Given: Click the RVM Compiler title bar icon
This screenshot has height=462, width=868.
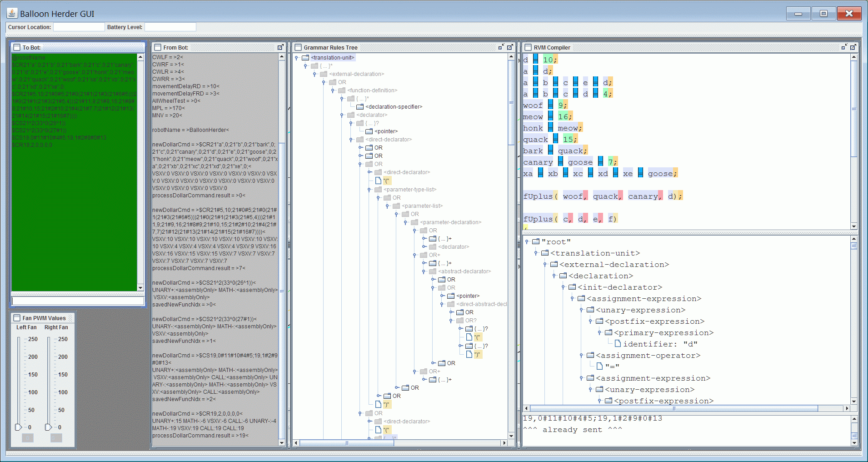Looking at the screenshot, I should tap(528, 47).
